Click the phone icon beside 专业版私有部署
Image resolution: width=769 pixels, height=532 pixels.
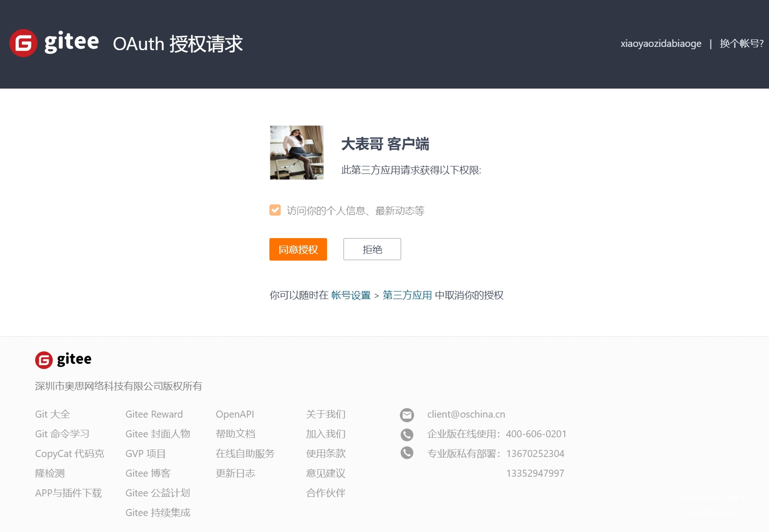point(407,453)
